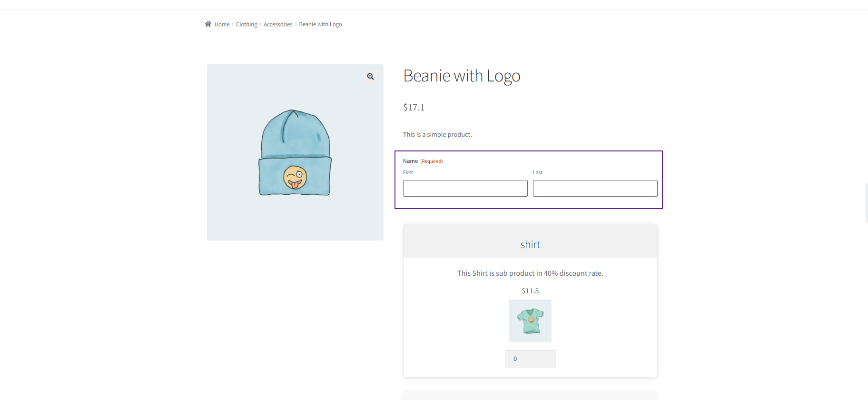Click the First sub-label above the input
Image resolution: width=868 pixels, height=400 pixels.
coord(408,172)
